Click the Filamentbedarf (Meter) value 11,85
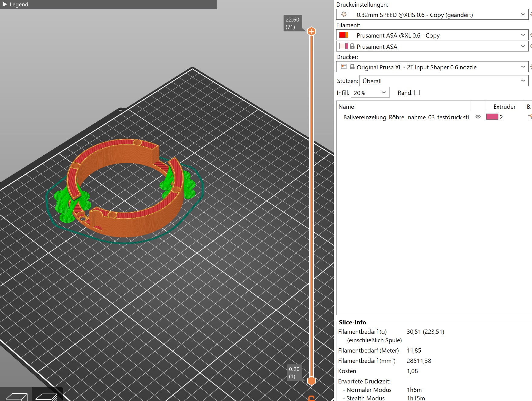532x401 pixels. point(414,350)
